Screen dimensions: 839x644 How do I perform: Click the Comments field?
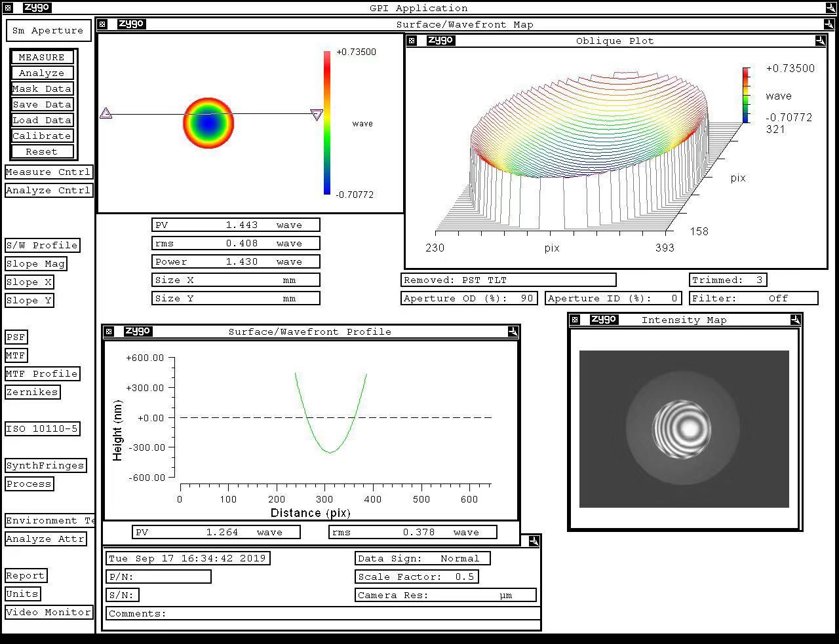coord(323,614)
